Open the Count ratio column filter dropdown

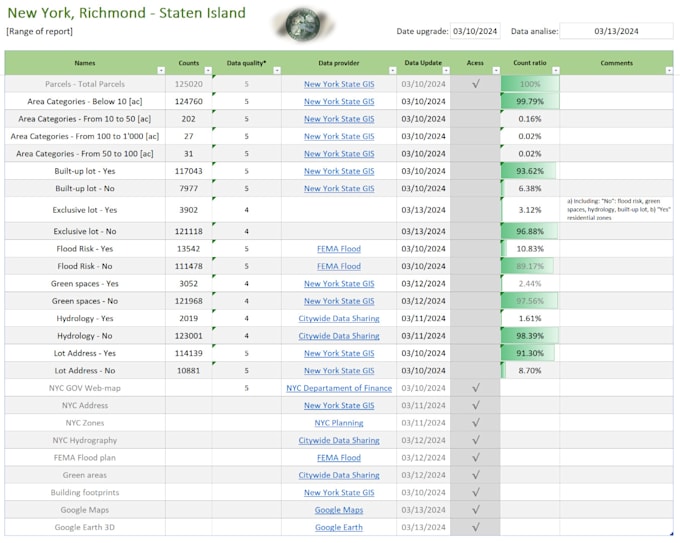[x=556, y=70]
